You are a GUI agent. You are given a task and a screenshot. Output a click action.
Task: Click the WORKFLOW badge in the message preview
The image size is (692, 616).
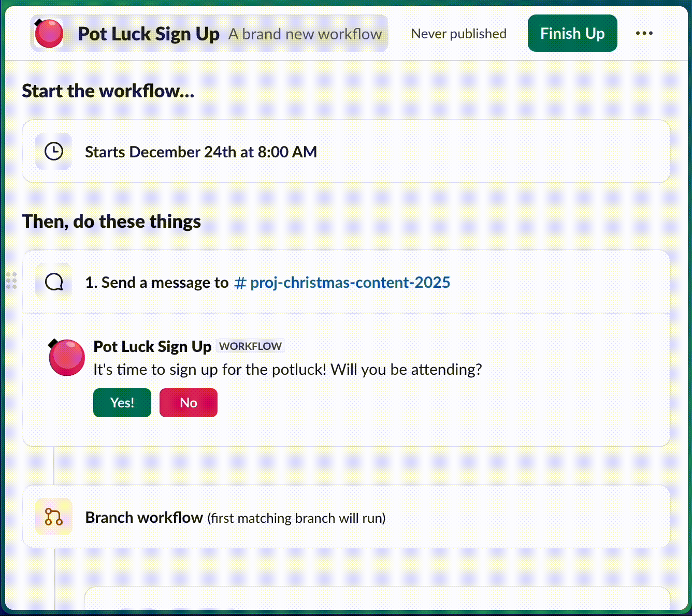click(250, 346)
